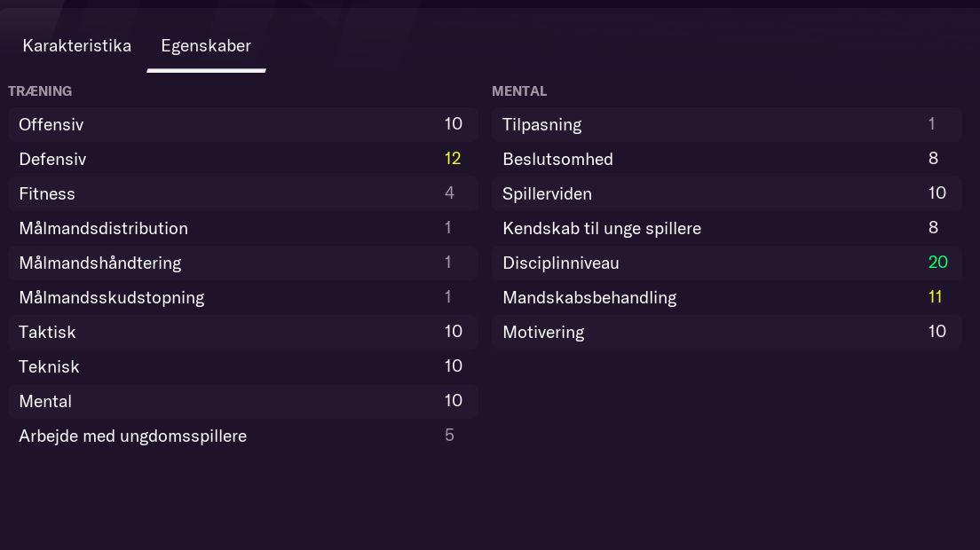Switch to the Karakteristika tab
980x550 pixels.
(x=76, y=46)
